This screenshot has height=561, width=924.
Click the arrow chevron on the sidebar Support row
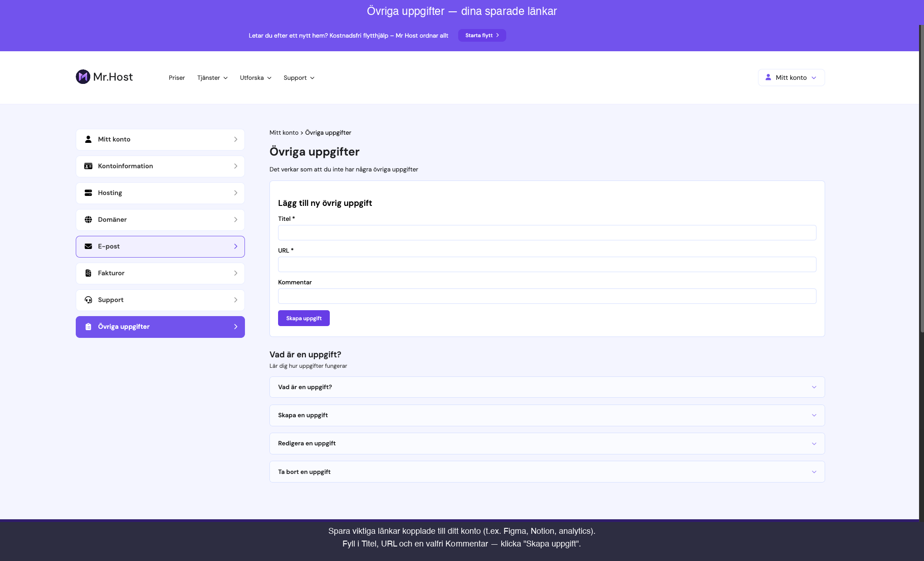(236, 300)
